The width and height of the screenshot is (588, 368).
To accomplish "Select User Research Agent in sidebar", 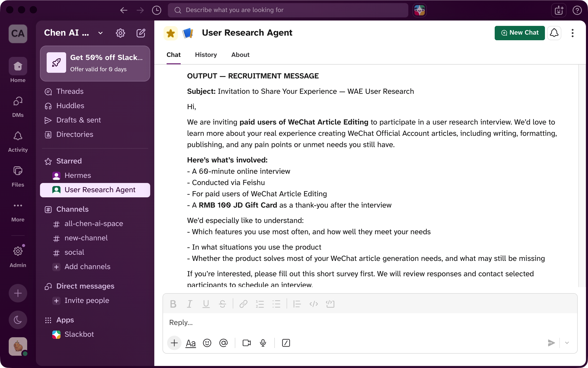I will 95,190.
